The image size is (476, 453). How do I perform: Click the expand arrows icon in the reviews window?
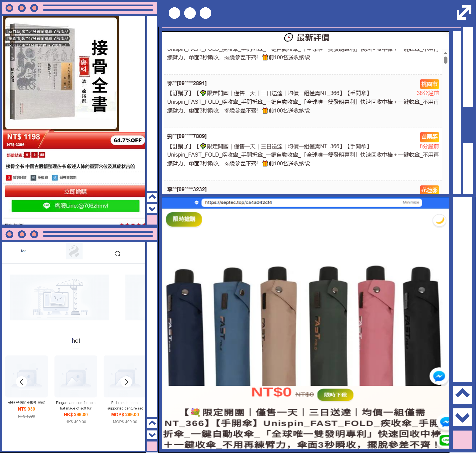pyautogui.click(x=464, y=12)
